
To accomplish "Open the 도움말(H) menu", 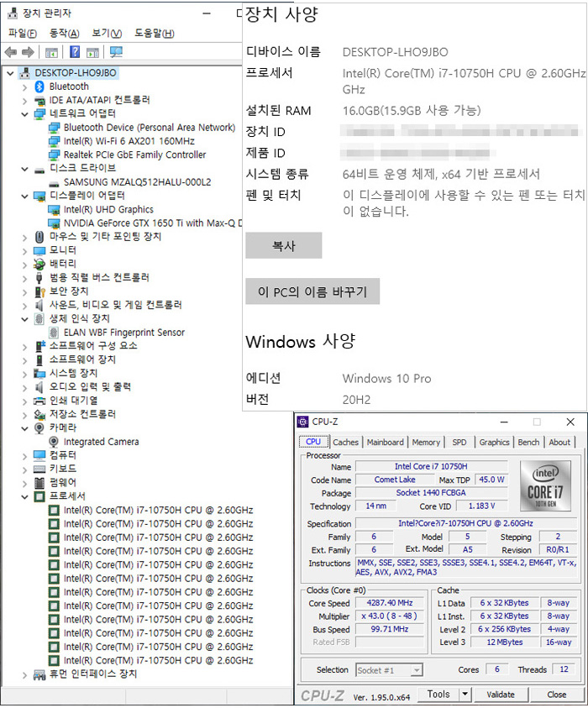I will [155, 34].
